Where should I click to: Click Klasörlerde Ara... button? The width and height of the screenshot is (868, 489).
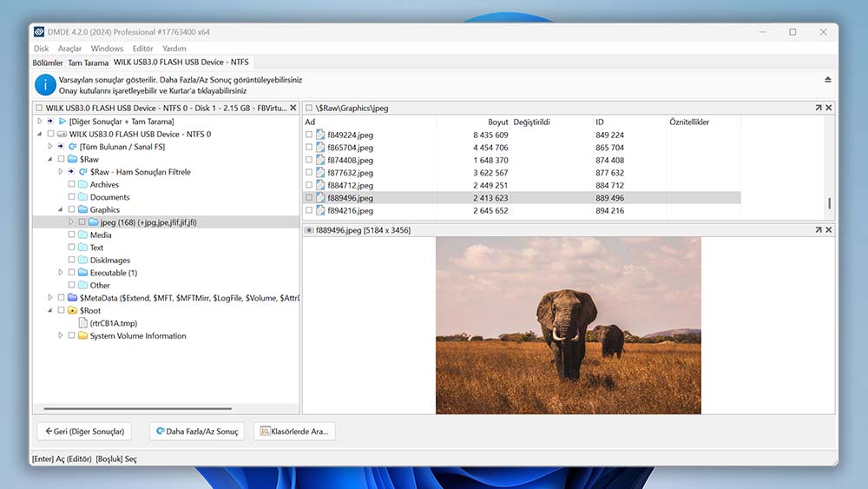pyautogui.click(x=294, y=432)
